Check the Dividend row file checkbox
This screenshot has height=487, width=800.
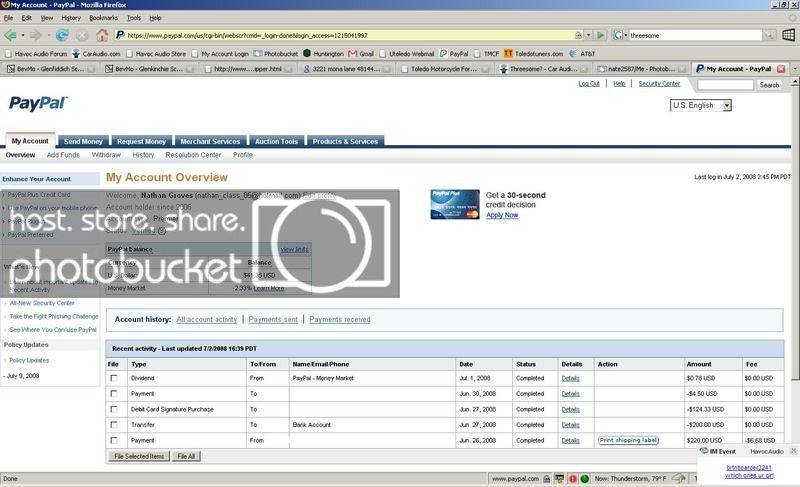[x=114, y=378]
